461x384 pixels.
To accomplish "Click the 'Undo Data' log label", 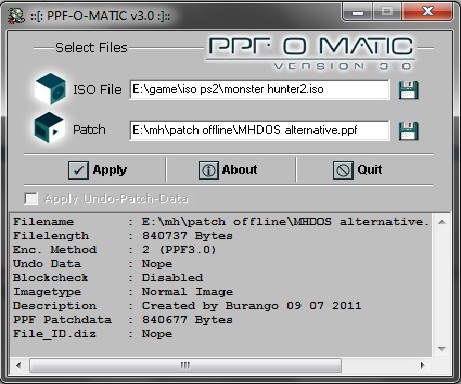I will (x=47, y=264).
